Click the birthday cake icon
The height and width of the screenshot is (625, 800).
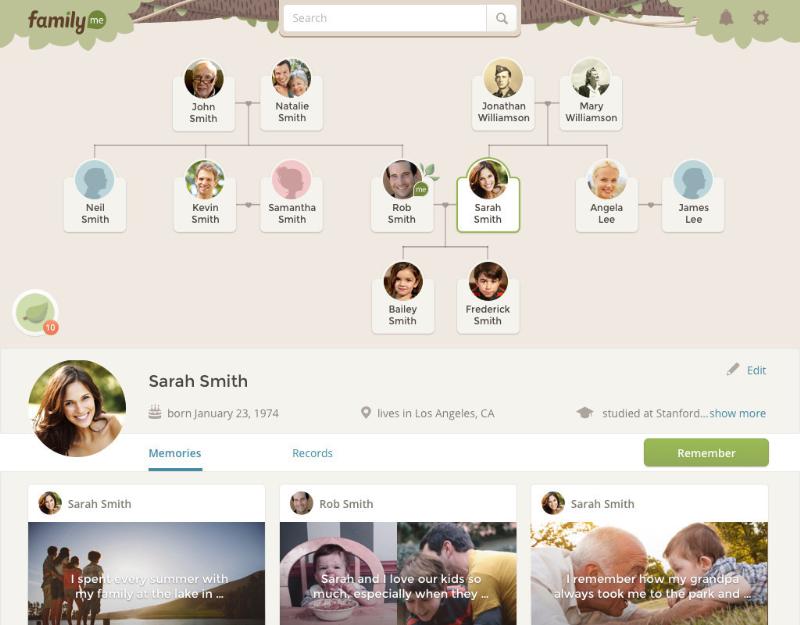(x=155, y=412)
